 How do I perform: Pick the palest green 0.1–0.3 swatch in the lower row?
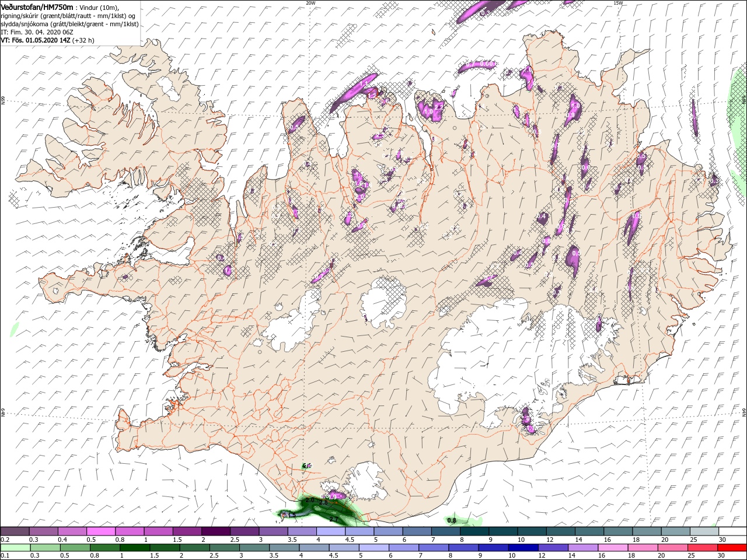pyautogui.click(x=15, y=548)
